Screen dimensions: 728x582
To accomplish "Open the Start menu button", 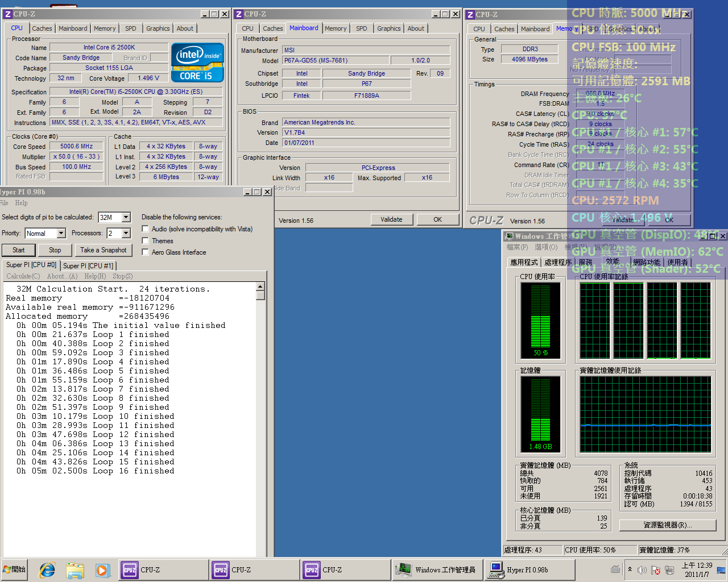I will pos(14,569).
